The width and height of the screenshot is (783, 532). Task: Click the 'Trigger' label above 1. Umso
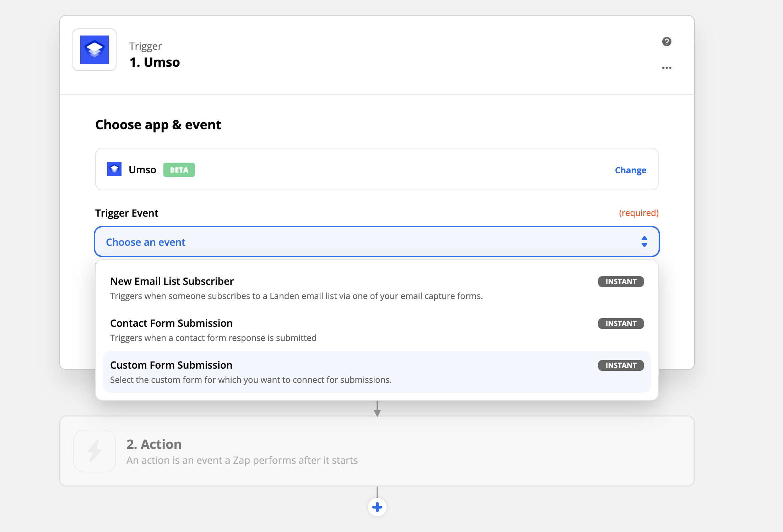145,46
